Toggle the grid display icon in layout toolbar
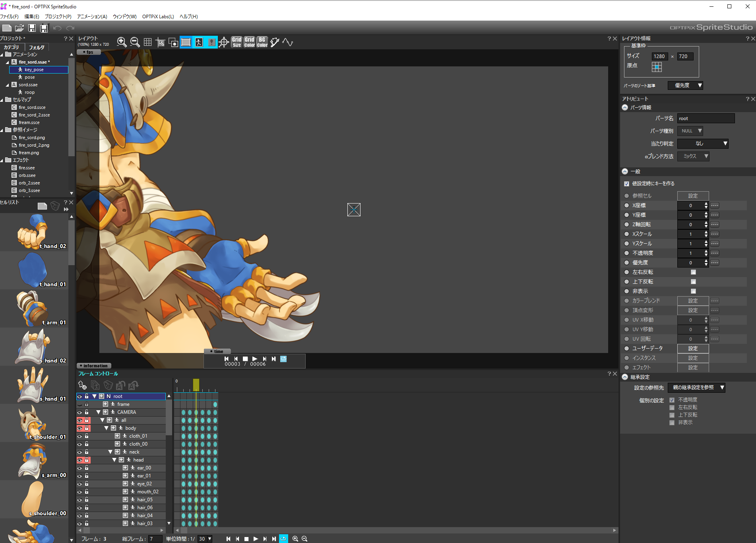The image size is (756, 543). click(147, 42)
